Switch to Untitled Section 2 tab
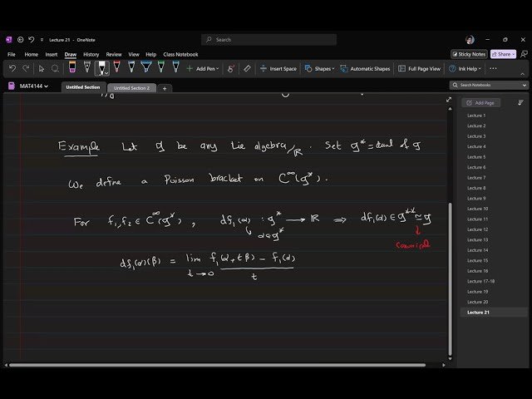Image resolution: width=532 pixels, height=399 pixels. point(131,88)
